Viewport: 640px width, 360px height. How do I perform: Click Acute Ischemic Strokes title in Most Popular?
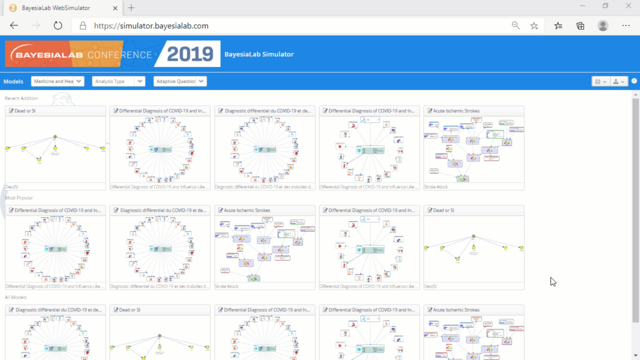pyautogui.click(x=247, y=210)
